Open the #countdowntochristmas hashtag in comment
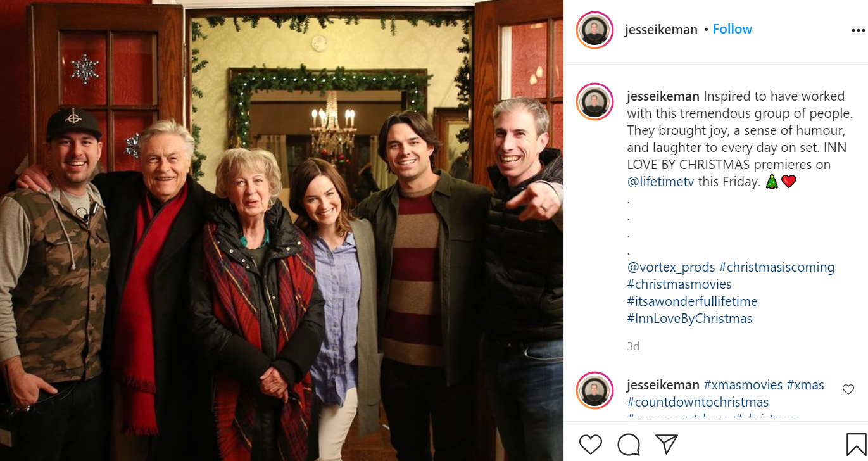Screen dimensions: 868x461 click(x=698, y=402)
